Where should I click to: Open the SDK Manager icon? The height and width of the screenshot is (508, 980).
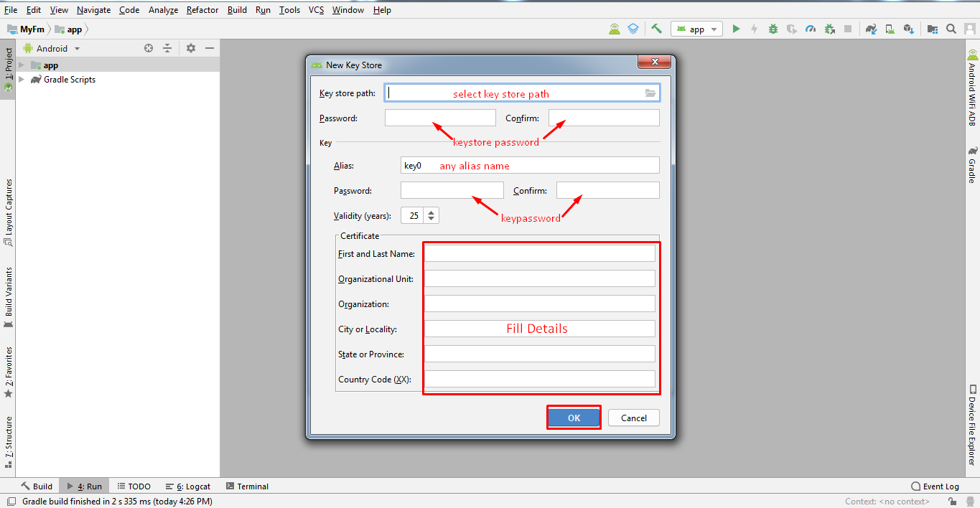[x=908, y=29]
